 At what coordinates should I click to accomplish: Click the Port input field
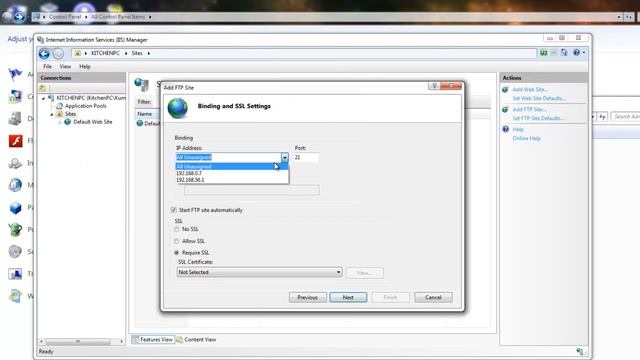[x=306, y=157]
